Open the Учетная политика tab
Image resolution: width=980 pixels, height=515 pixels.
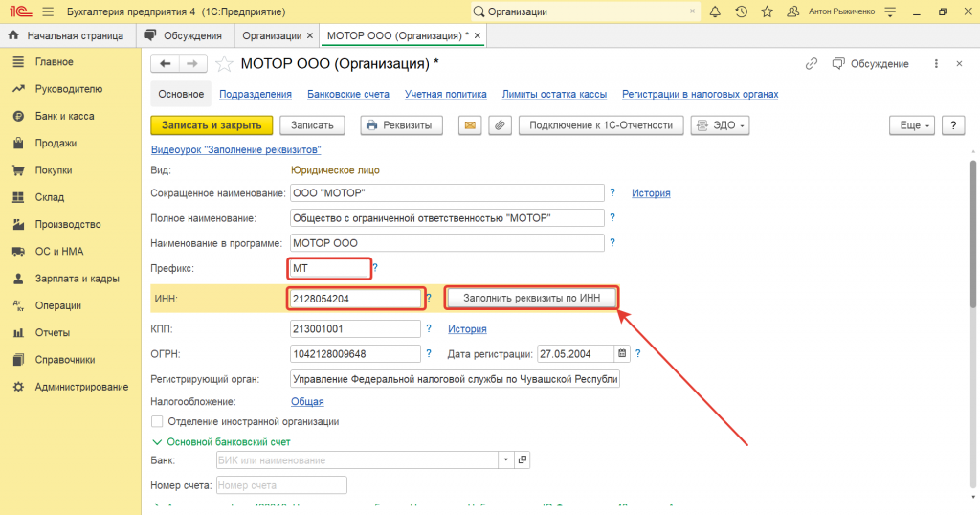coord(445,94)
